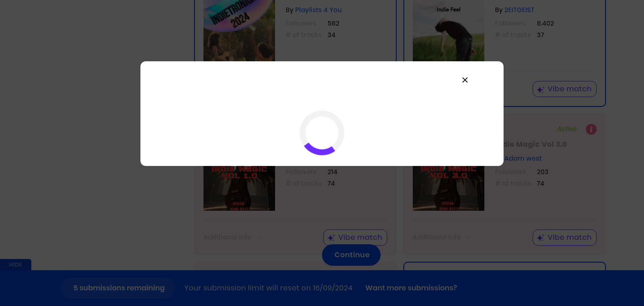Select the Indie Magic Vol 3.0 cover art
This screenshot has height=306, width=644.
pos(449,188)
